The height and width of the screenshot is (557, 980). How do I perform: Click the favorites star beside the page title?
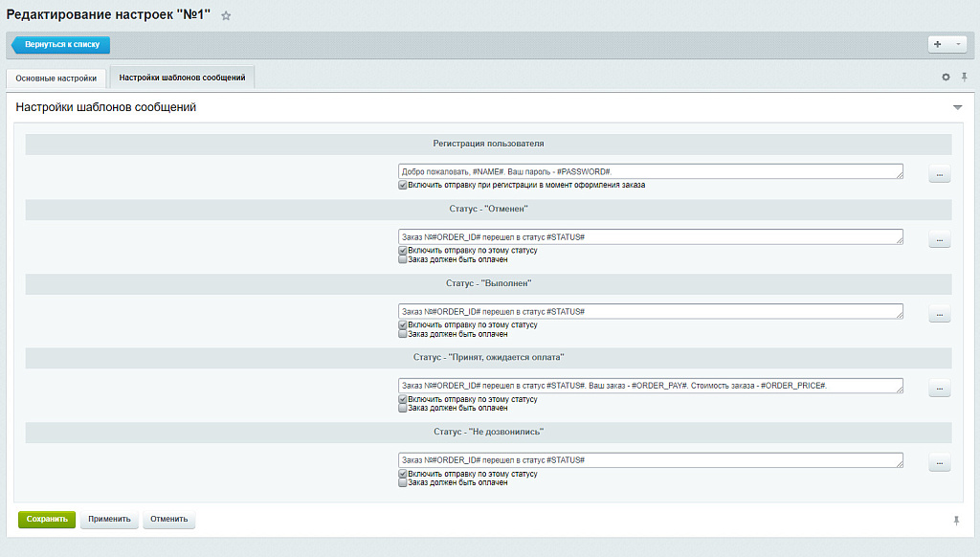226,16
